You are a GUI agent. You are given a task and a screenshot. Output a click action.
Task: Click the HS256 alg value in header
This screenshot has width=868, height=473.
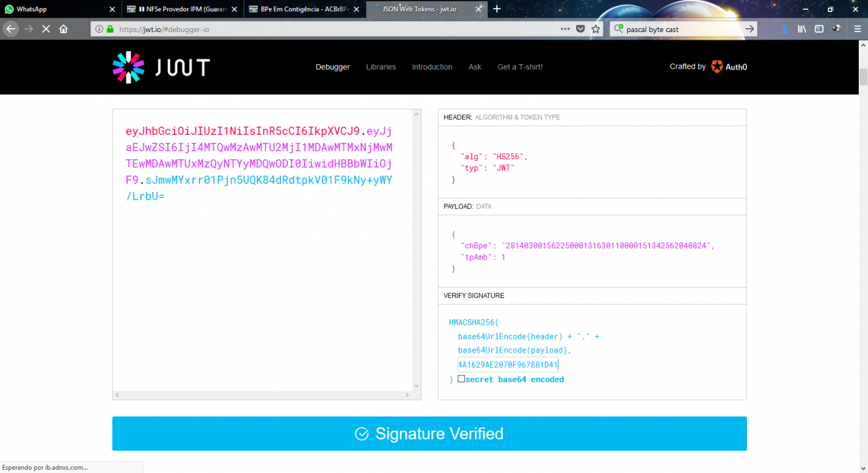pos(509,157)
